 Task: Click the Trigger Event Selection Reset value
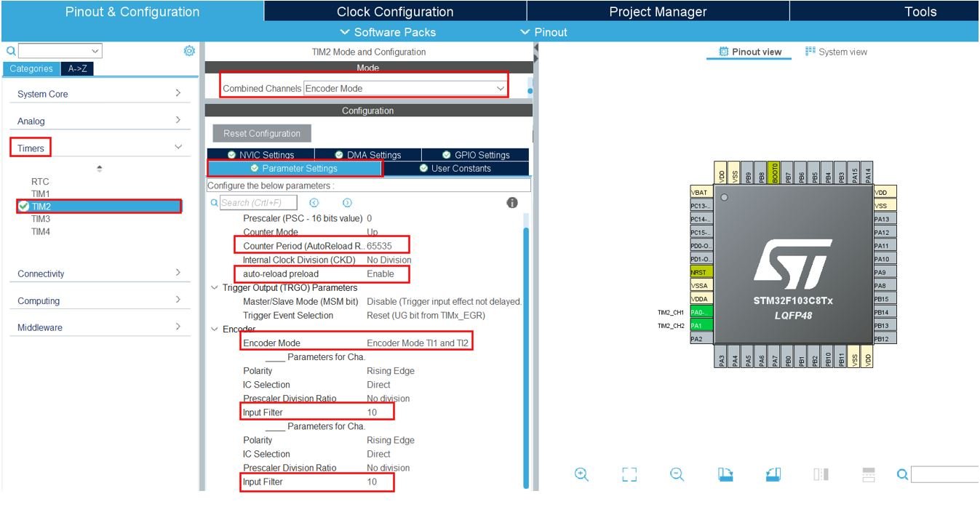point(426,316)
